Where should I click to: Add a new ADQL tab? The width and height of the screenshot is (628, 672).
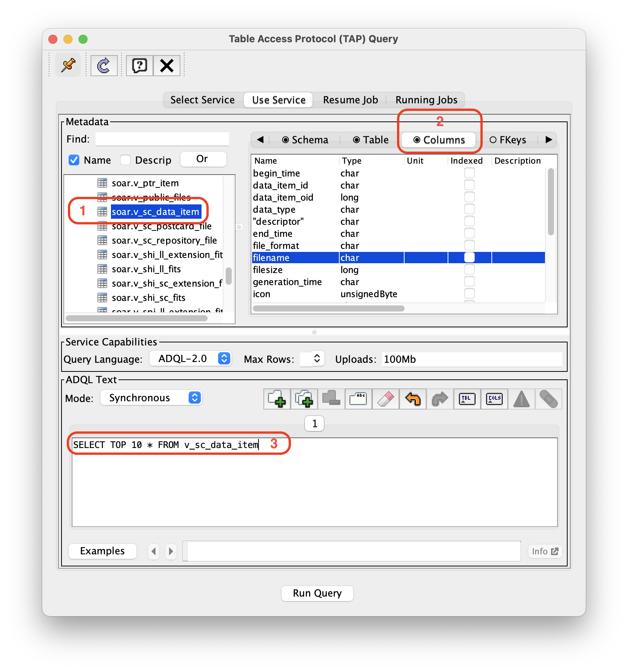click(x=277, y=399)
